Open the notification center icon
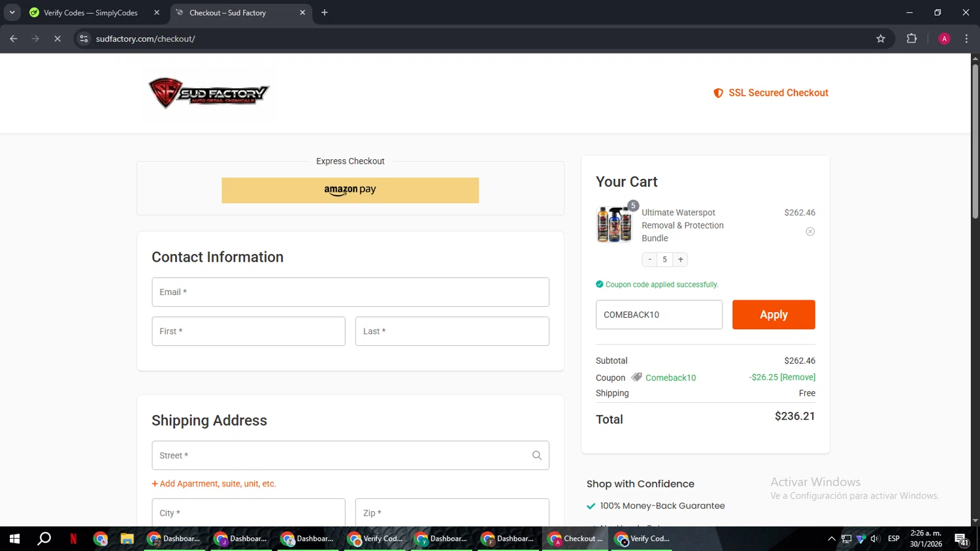980x551 pixels. 962,539
